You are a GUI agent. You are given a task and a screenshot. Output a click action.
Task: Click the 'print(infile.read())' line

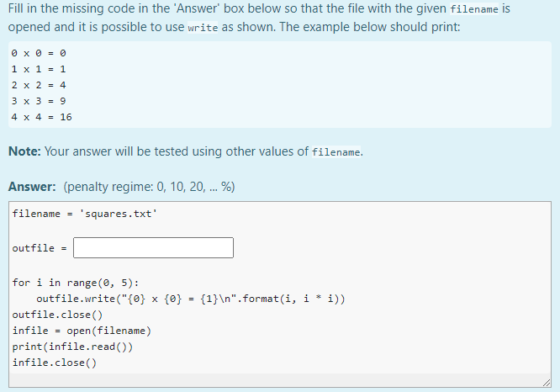pyautogui.click(x=72, y=347)
